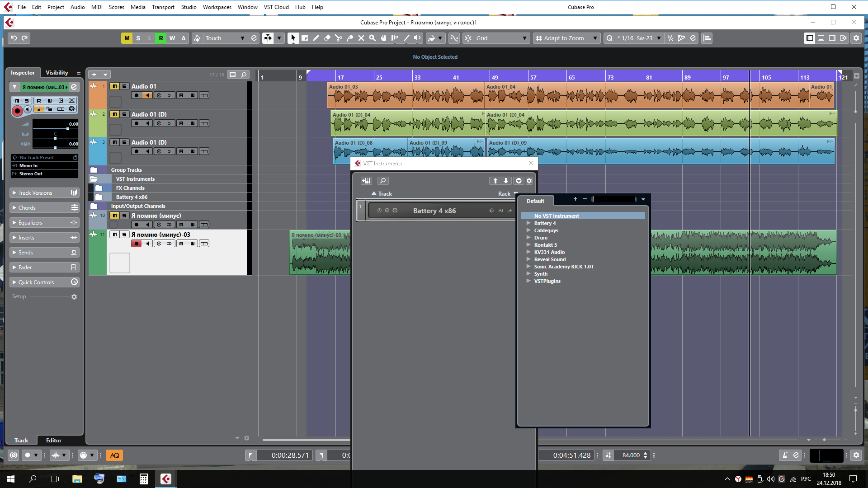The width and height of the screenshot is (868, 488).
Task: Click the Battery 4 x86 instrument slot
Action: (434, 211)
